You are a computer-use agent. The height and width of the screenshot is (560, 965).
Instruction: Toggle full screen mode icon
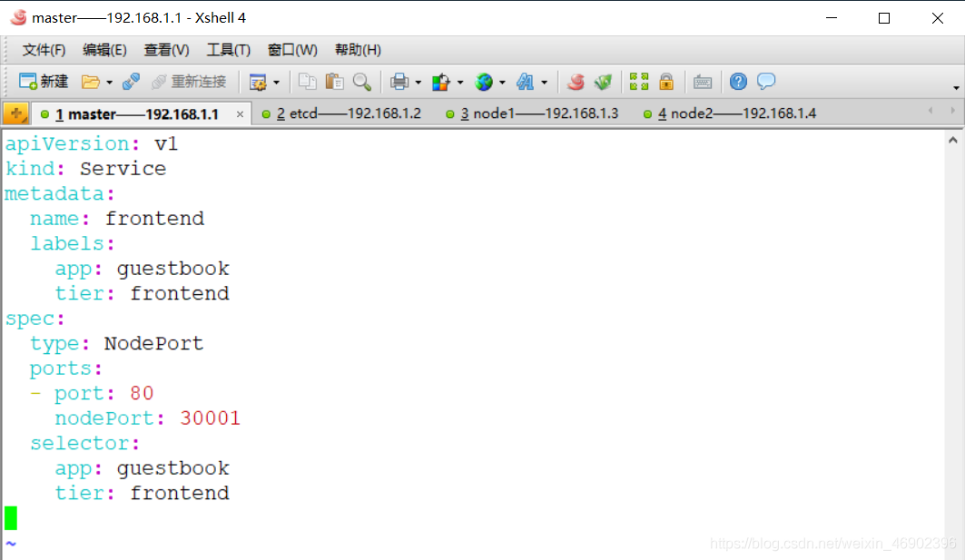[x=639, y=81]
